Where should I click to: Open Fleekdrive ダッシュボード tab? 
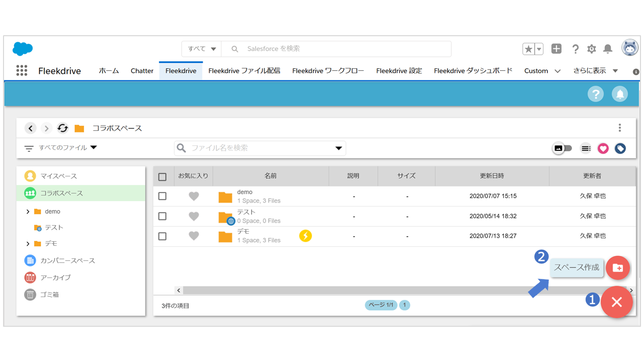point(473,71)
